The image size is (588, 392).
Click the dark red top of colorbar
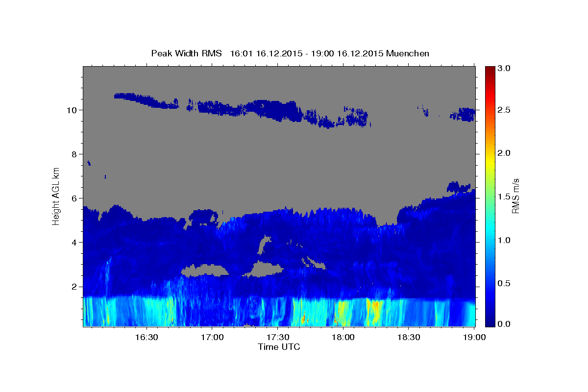pyautogui.click(x=490, y=69)
